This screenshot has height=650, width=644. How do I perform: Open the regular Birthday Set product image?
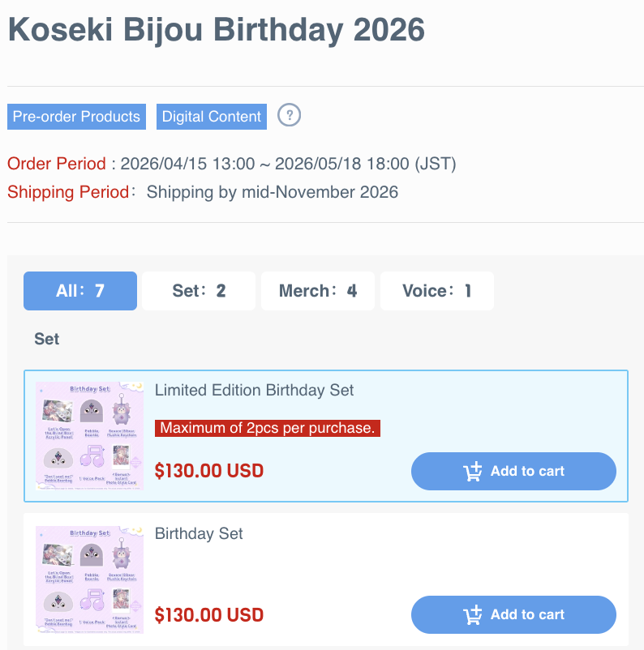coord(89,579)
